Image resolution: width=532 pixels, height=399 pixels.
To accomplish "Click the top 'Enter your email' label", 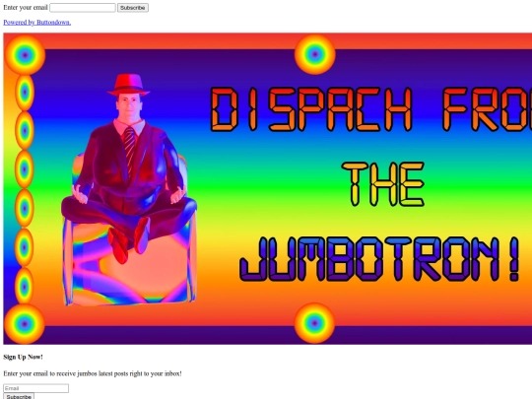I will click(x=26, y=8).
